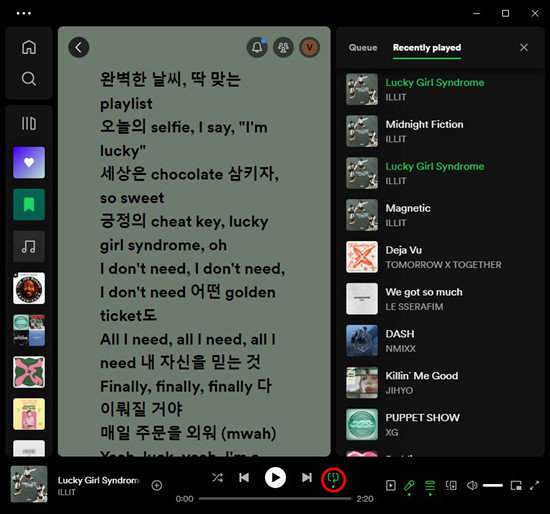Open Now Playing view
550x514 pixels.
(x=390, y=486)
